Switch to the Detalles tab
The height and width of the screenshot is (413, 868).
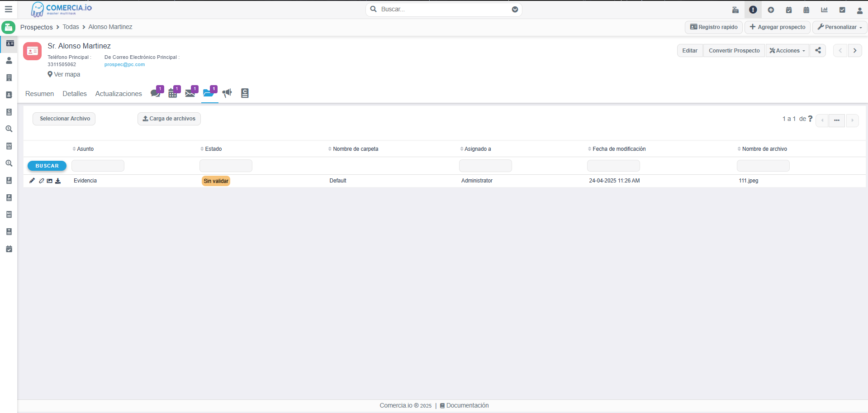click(75, 94)
